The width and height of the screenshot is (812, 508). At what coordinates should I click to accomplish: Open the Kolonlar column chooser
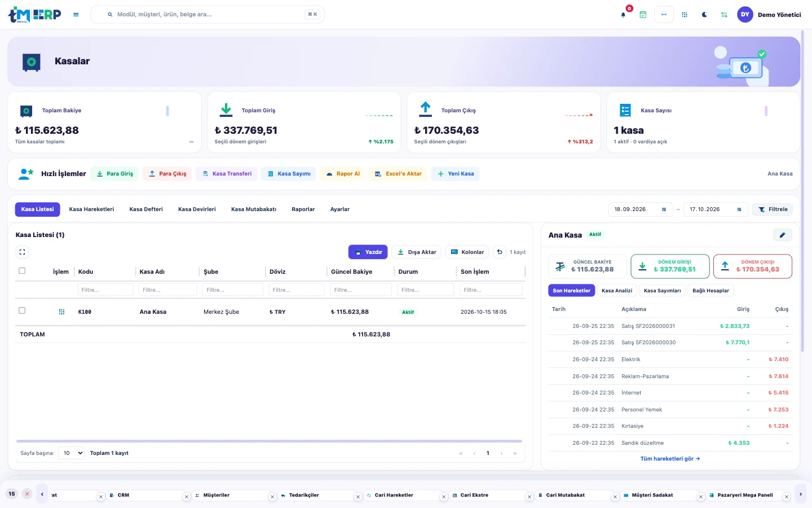467,252
